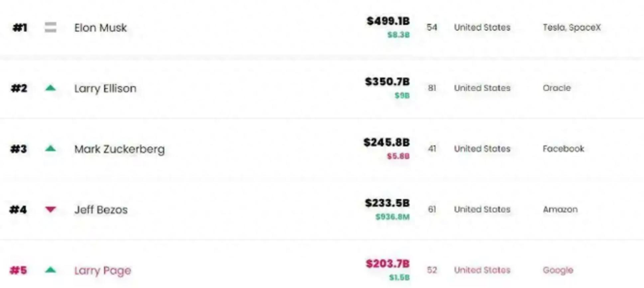The width and height of the screenshot is (644, 288).
Task: Select the Facebook source label
Action: 563,148
